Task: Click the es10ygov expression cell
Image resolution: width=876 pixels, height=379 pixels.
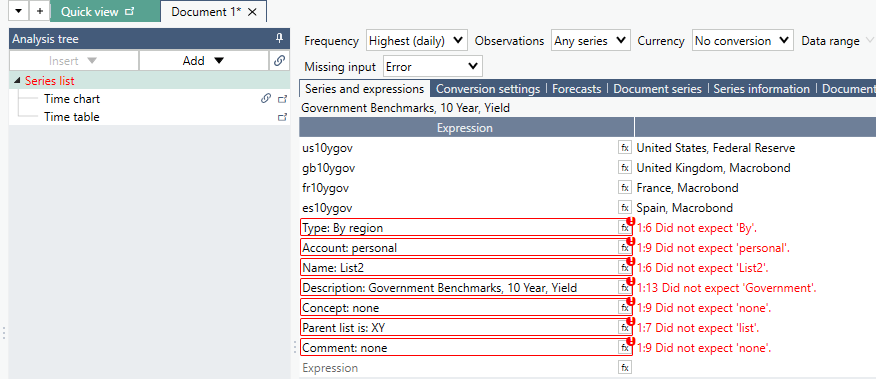Action: (458, 208)
